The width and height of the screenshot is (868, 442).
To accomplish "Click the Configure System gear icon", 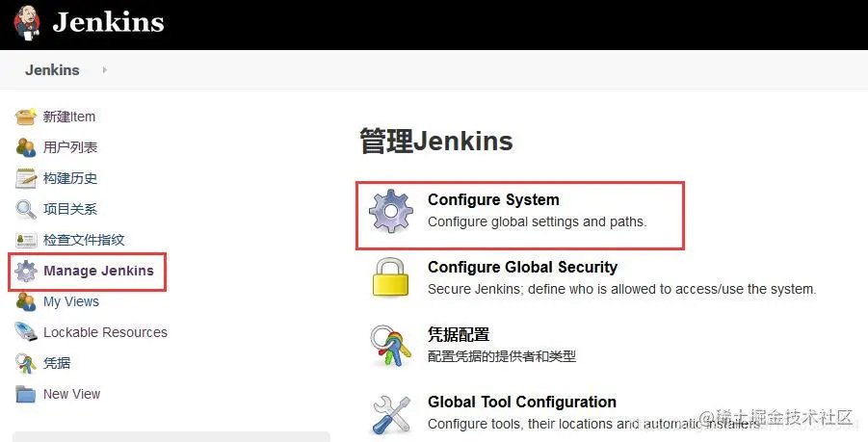I will tap(391, 211).
